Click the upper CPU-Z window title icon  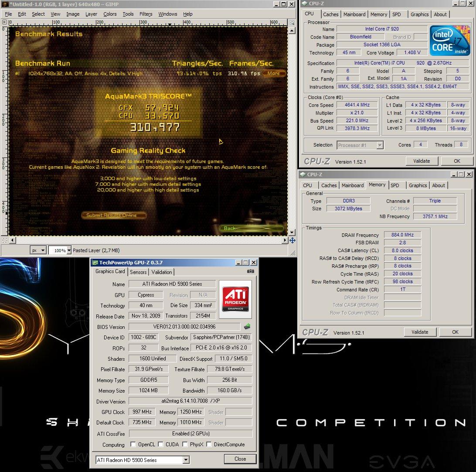click(305, 3)
